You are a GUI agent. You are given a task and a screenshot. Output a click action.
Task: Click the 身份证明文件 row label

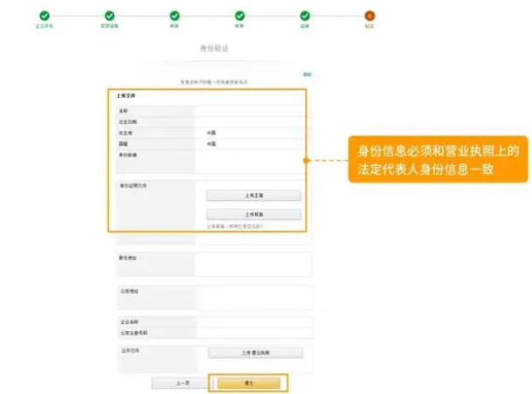(x=133, y=185)
